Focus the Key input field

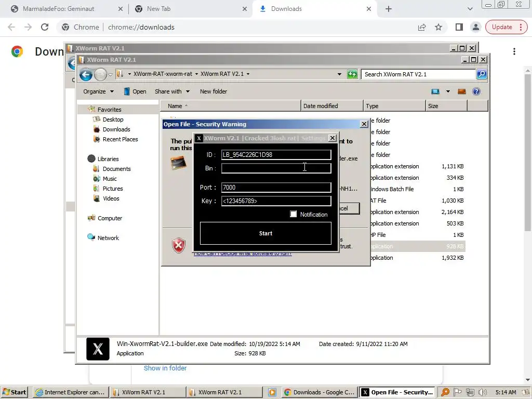click(276, 201)
